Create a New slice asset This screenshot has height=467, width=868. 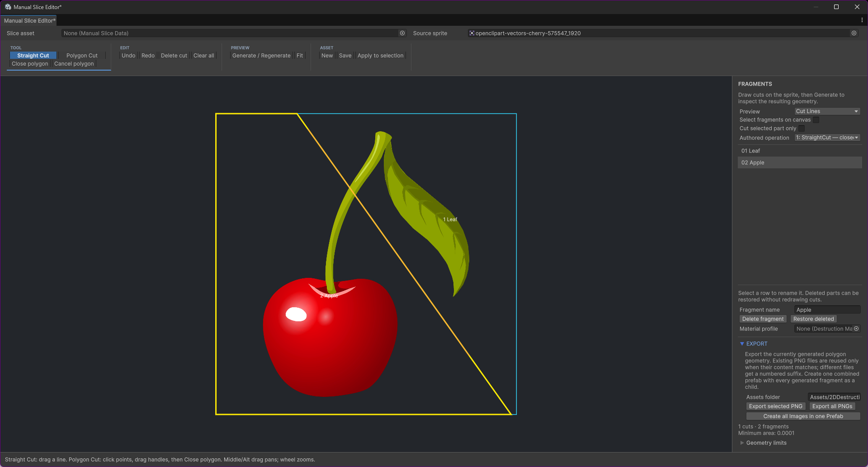327,56
